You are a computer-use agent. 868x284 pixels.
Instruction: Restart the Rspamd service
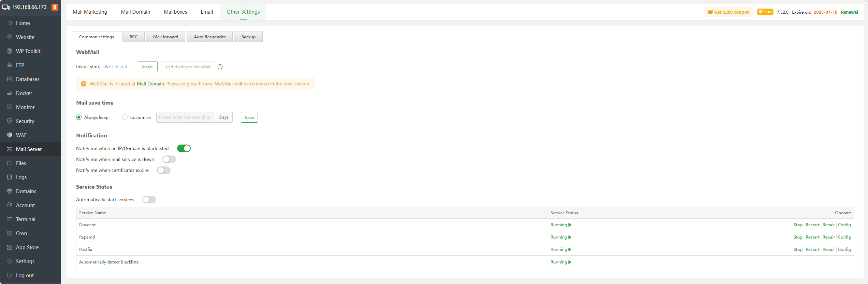pos(812,237)
